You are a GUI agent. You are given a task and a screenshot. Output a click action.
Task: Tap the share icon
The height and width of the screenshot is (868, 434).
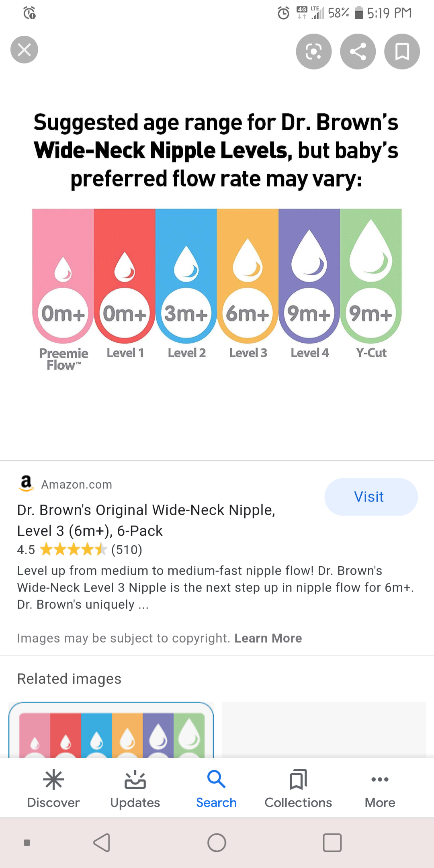[358, 51]
